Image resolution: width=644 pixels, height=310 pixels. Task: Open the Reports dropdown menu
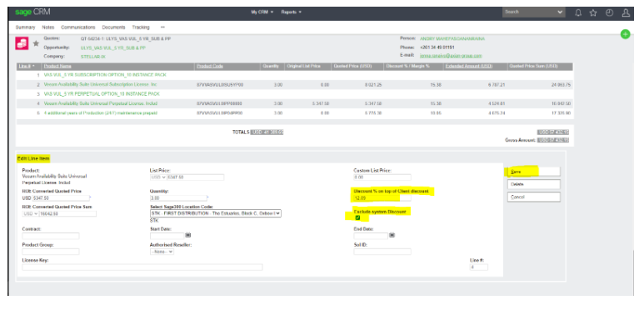(x=292, y=12)
